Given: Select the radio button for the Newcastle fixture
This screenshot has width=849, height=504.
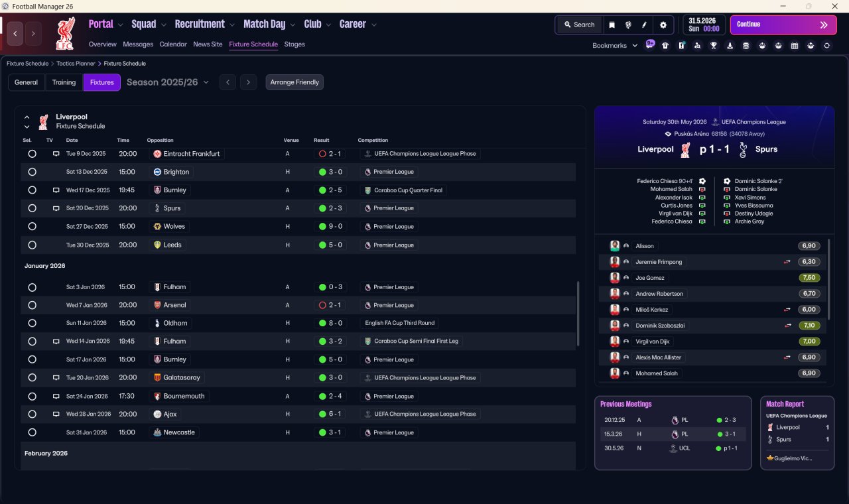Looking at the screenshot, I should 32,432.
